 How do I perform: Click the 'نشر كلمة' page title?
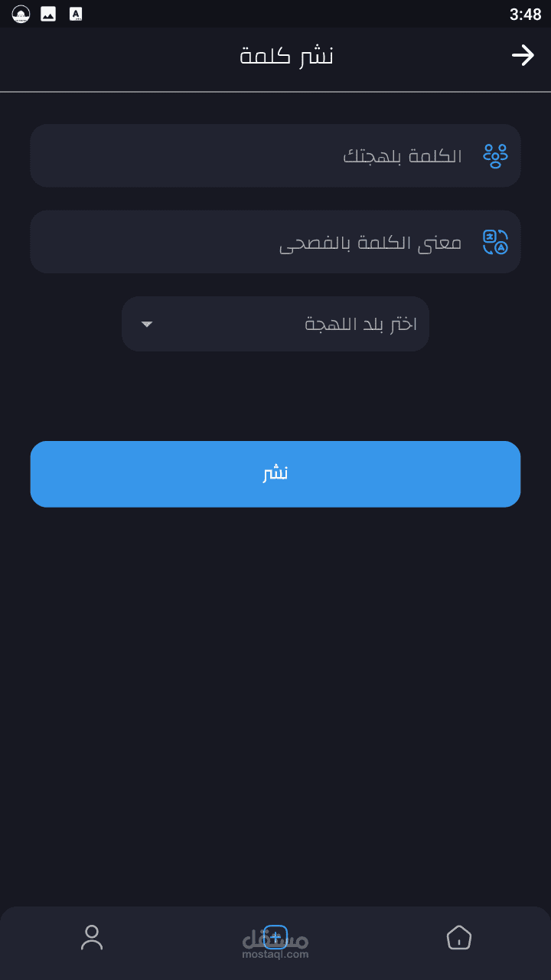click(x=286, y=56)
